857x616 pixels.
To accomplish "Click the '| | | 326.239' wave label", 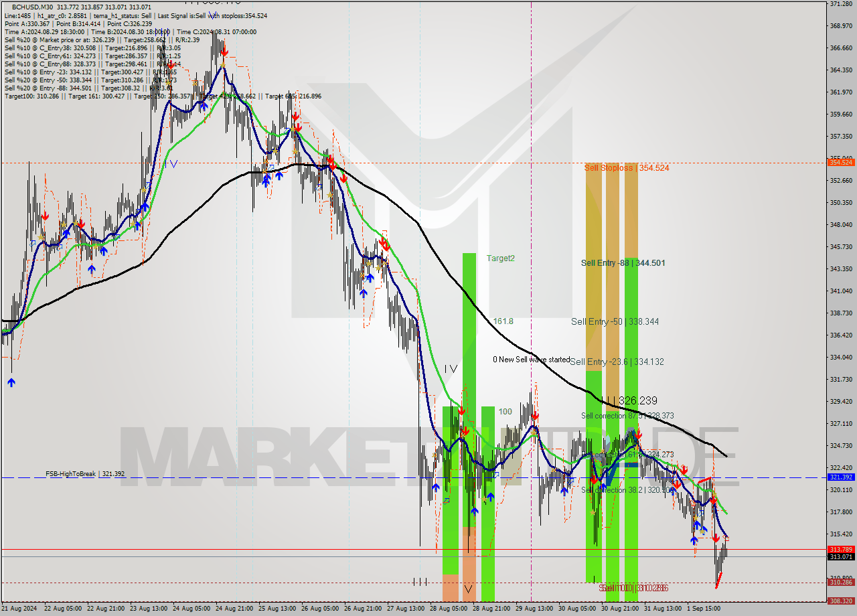I will click(x=629, y=400).
